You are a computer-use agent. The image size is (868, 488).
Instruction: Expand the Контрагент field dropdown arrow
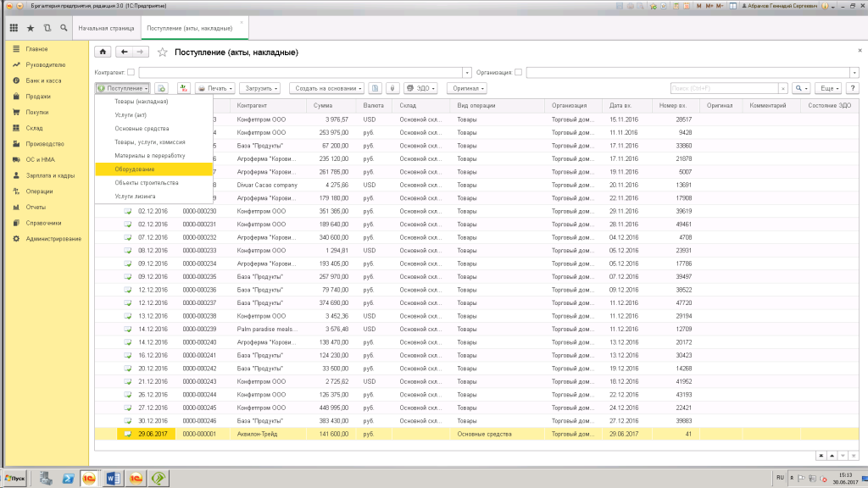coord(467,73)
